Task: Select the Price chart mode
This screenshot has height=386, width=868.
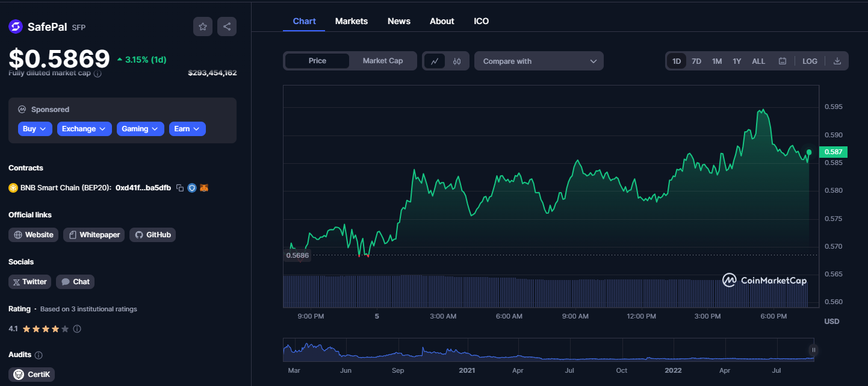Action: [x=317, y=61]
